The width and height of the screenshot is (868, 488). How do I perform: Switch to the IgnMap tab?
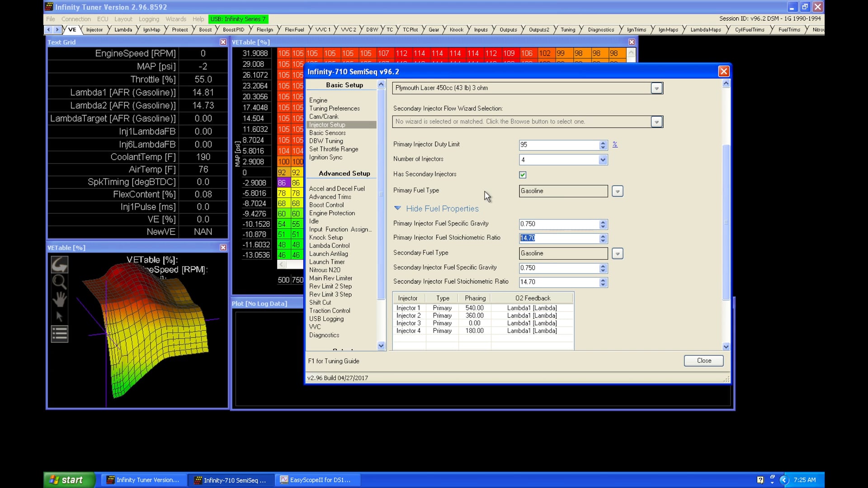coord(151,30)
